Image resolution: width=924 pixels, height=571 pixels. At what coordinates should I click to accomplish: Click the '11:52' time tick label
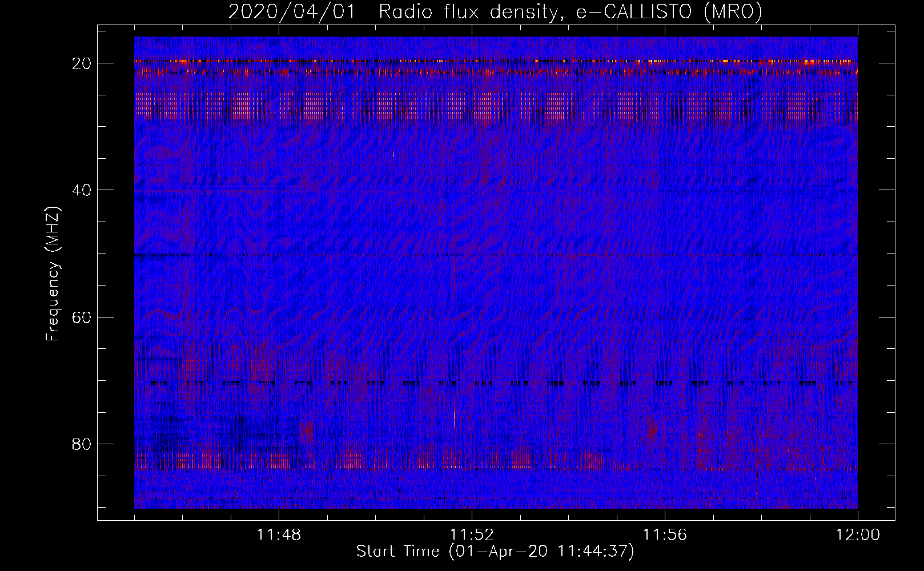472,535
